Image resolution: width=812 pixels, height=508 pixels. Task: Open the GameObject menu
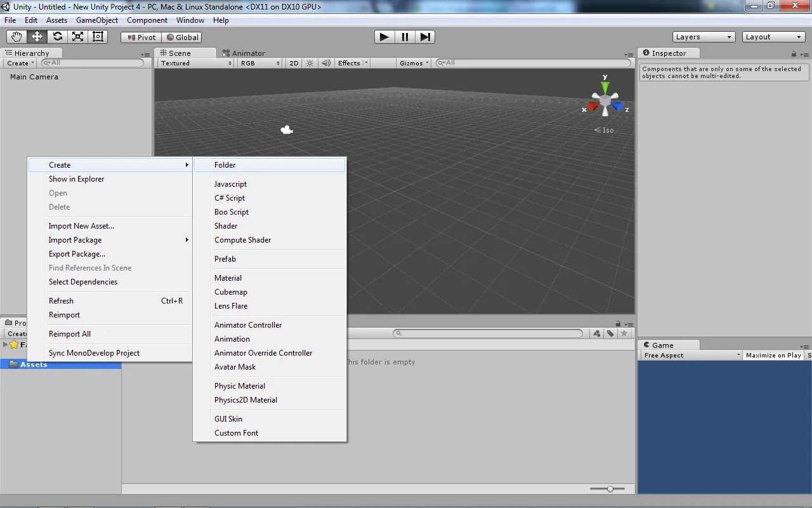[97, 20]
